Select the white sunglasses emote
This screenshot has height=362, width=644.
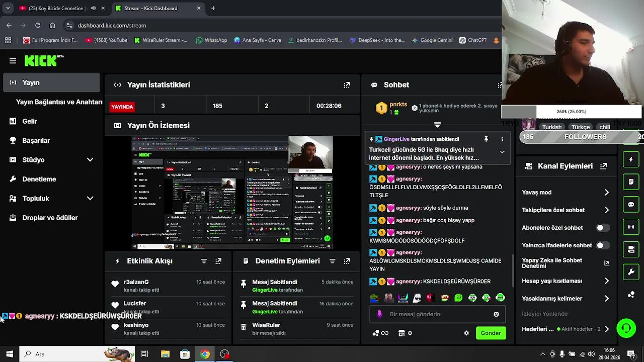[x=417, y=298]
